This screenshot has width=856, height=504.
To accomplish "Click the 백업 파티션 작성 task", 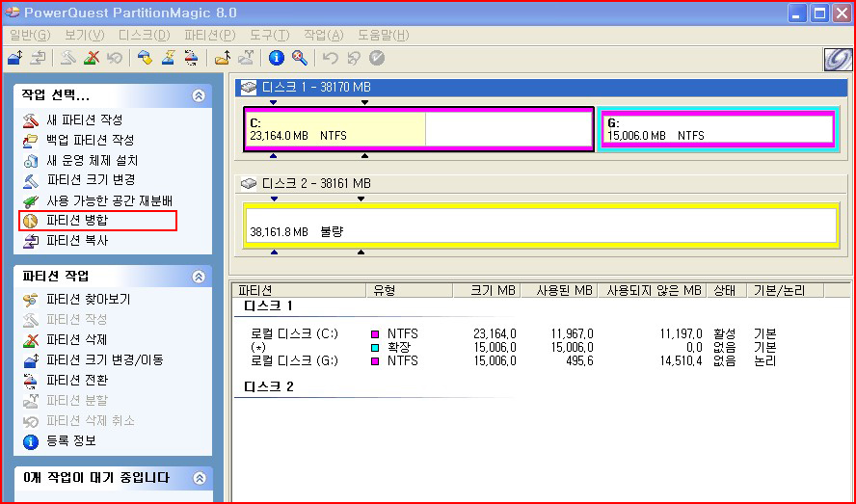I will [90, 140].
